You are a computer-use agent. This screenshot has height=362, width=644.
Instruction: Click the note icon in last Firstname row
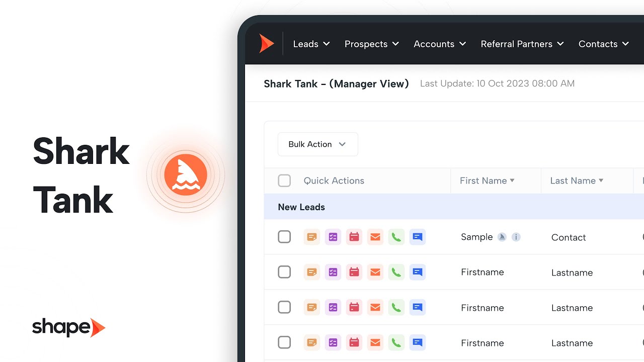312,342
